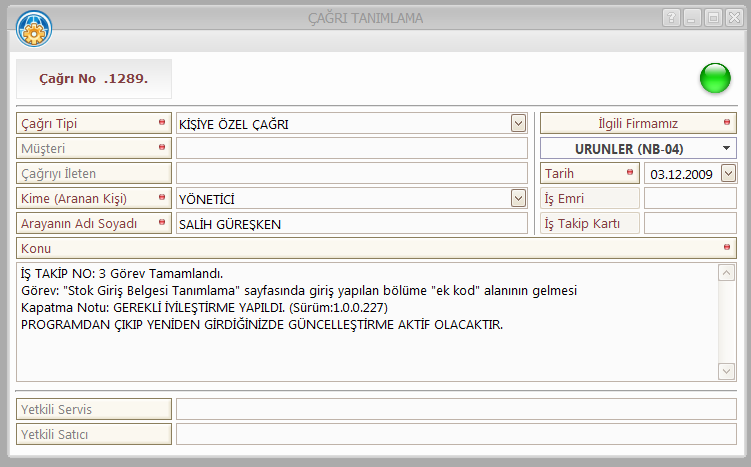This screenshot has height=467, width=751.
Task: Open the date picker for 03.12.2009
Action: (727, 173)
